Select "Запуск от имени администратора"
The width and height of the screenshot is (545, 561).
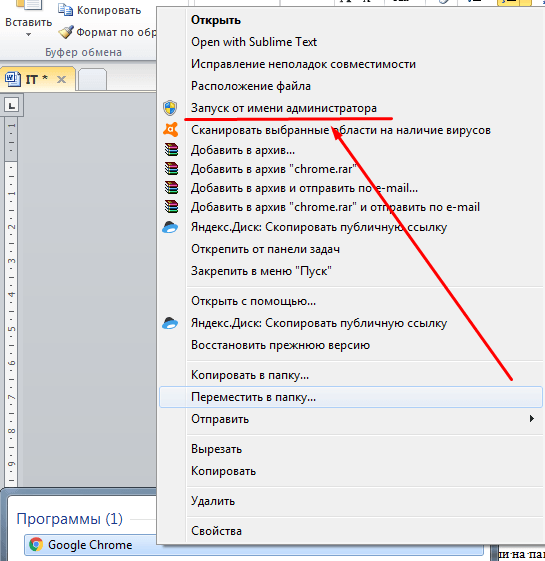point(284,108)
